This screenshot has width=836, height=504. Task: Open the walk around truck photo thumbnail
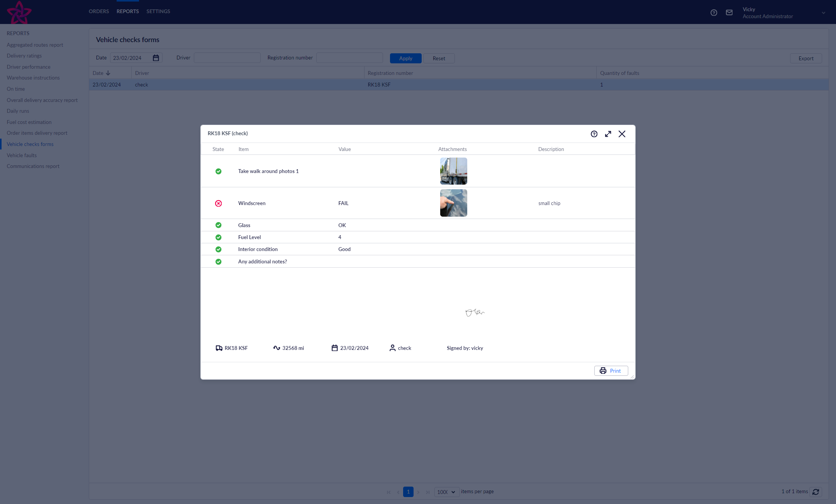453,171
